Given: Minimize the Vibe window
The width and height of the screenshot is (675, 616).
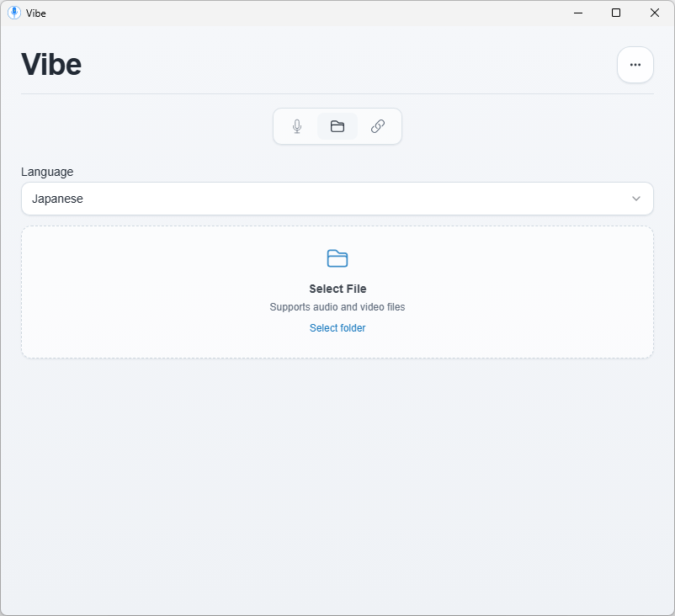Looking at the screenshot, I should tap(578, 13).
